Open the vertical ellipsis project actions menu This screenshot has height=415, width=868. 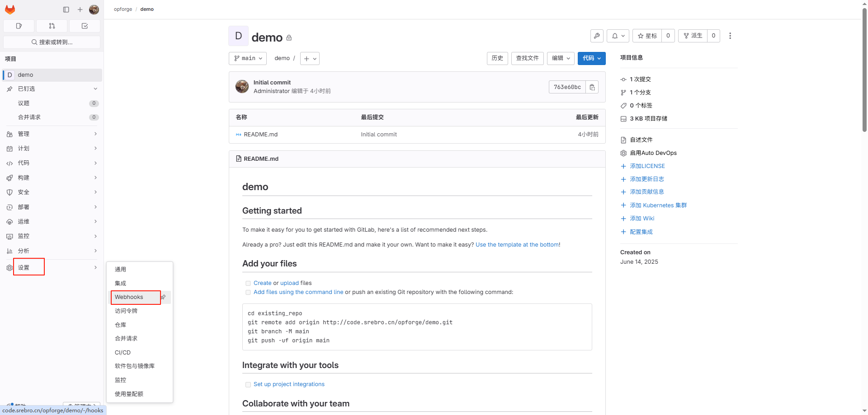(x=730, y=36)
